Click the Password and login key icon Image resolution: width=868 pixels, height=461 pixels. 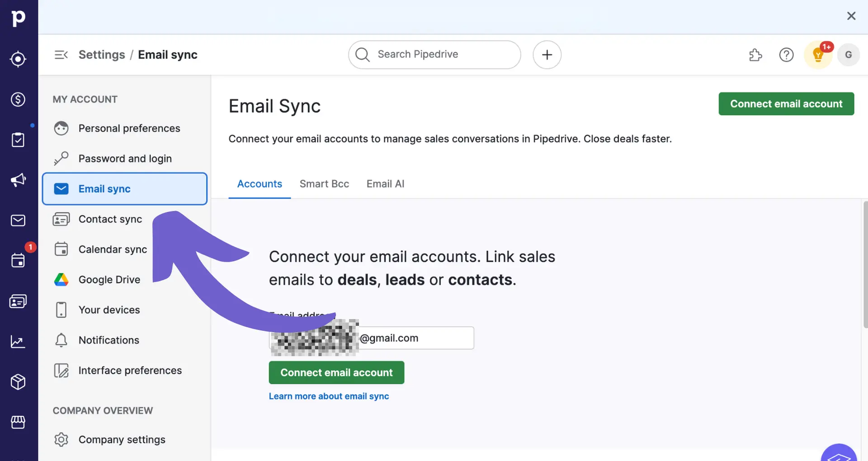[x=61, y=159]
